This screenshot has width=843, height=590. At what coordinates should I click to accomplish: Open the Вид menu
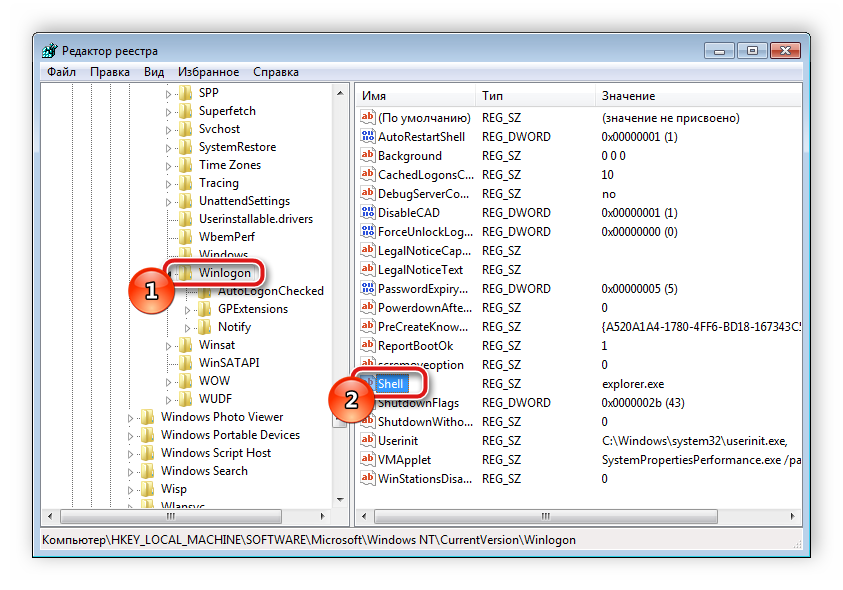pos(154,72)
